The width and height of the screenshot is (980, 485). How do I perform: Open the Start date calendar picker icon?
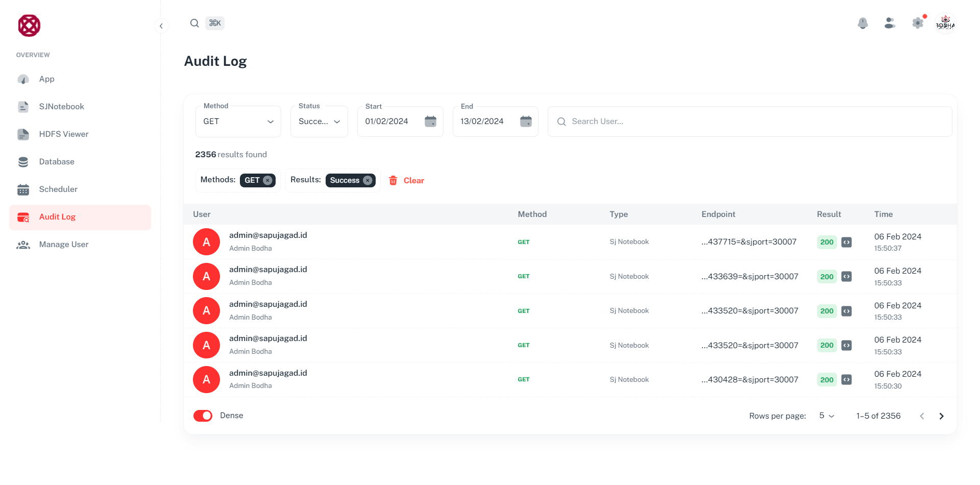click(x=431, y=122)
